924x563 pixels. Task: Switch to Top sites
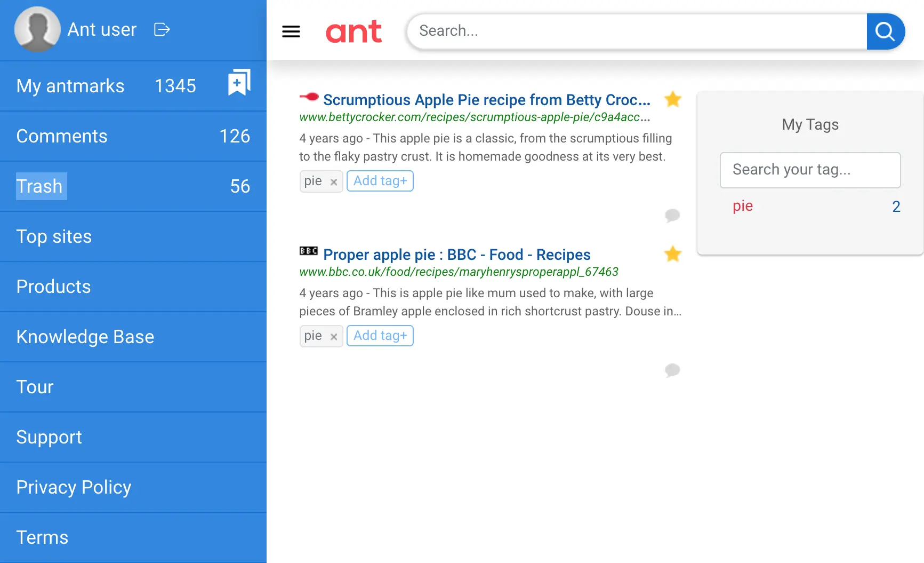tap(54, 236)
